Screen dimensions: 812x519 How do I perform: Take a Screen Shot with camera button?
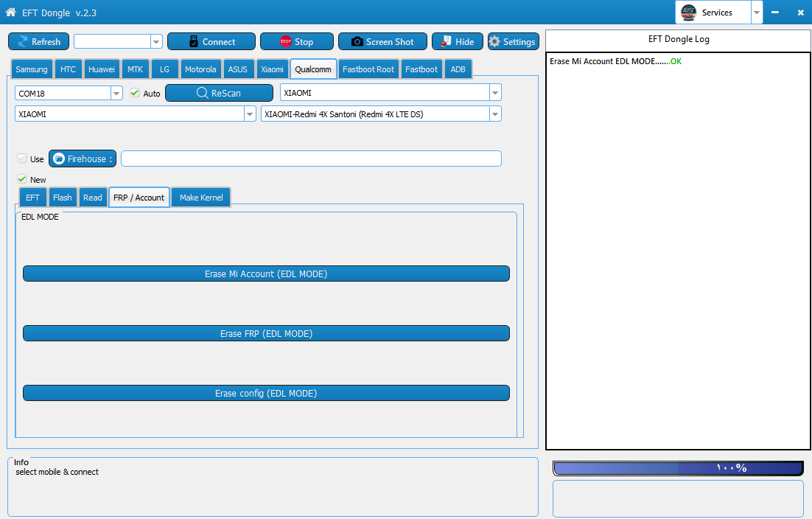point(382,41)
